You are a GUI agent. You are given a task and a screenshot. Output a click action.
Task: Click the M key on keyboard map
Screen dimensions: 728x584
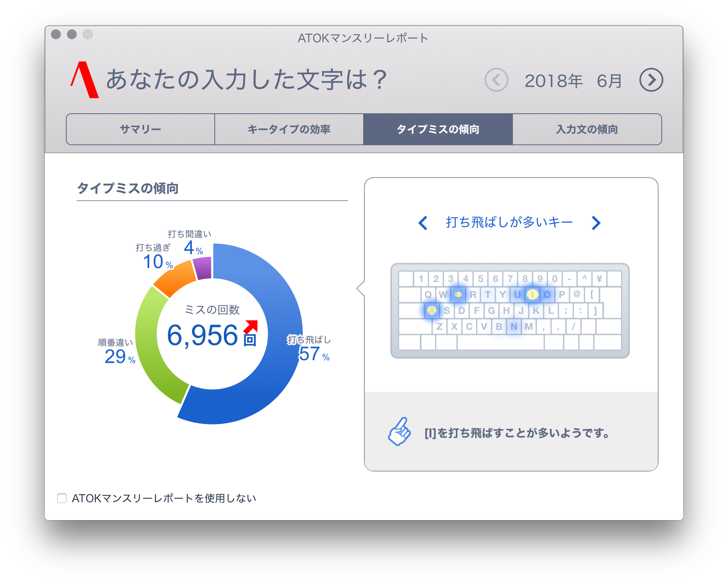click(528, 326)
